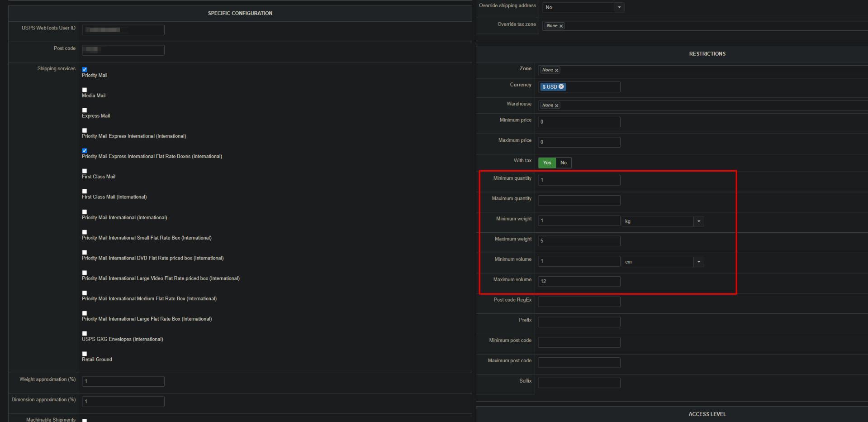Remove the None tag in Warehouse
The image size is (868, 422).
tap(557, 105)
